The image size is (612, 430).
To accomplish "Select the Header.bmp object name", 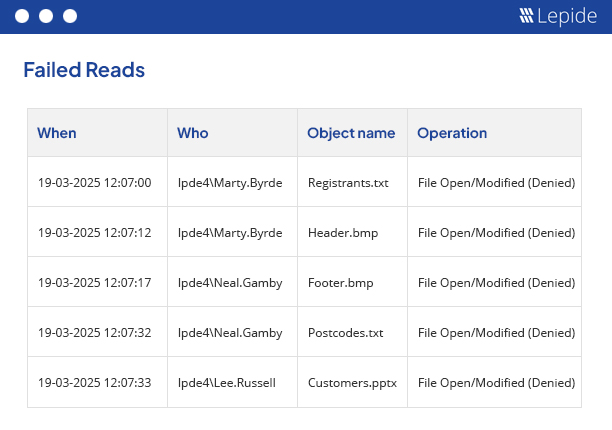I will click(343, 233).
